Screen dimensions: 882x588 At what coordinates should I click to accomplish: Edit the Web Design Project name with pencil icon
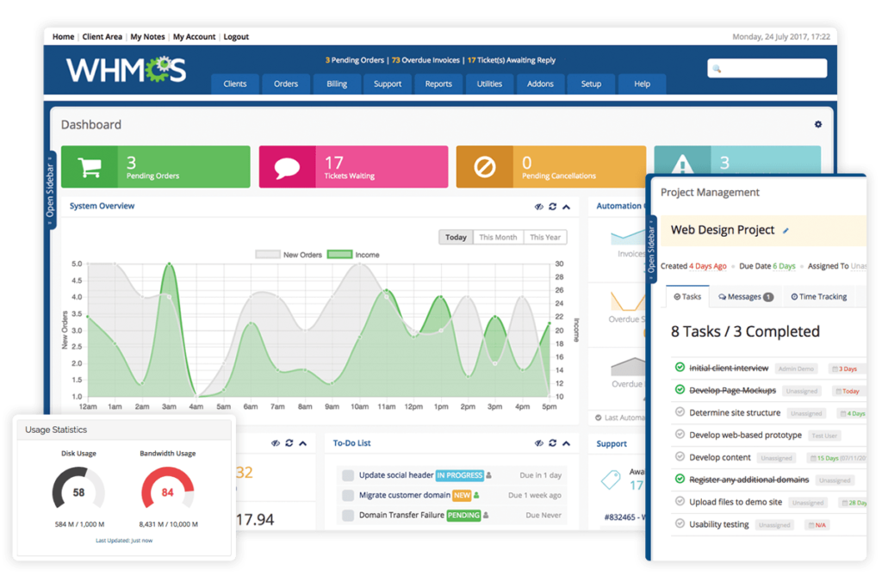pyautogui.click(x=785, y=230)
